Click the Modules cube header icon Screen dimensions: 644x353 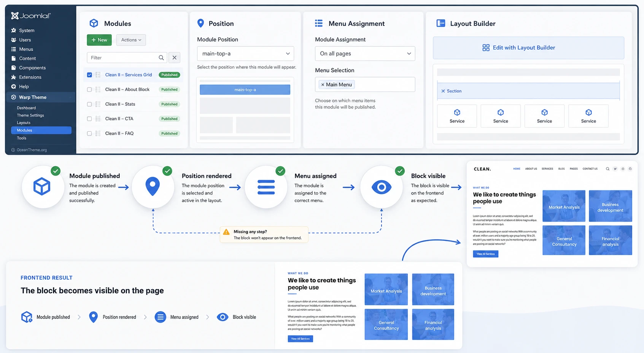coord(94,23)
